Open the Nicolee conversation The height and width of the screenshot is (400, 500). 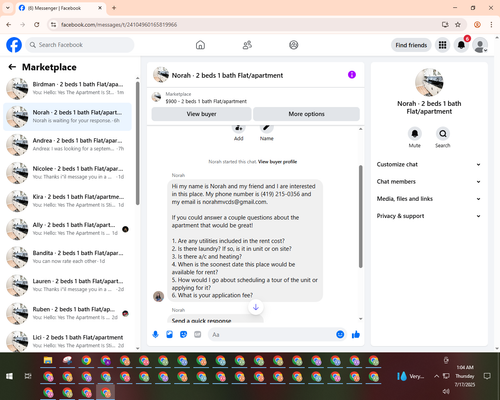68,173
